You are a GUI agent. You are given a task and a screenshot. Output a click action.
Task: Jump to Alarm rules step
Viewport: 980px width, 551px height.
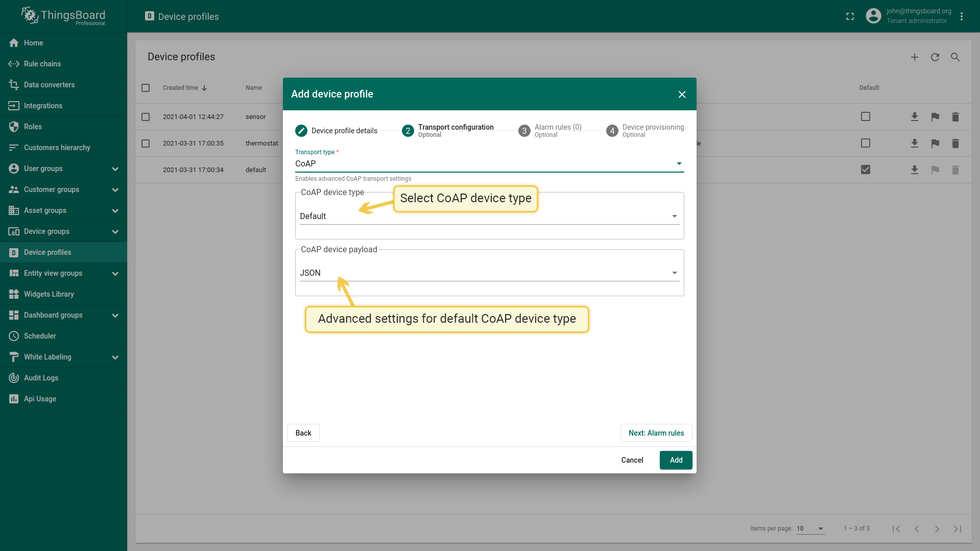[x=550, y=131]
